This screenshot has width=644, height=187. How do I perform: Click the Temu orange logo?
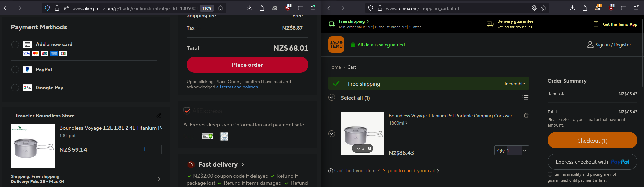coord(336,44)
